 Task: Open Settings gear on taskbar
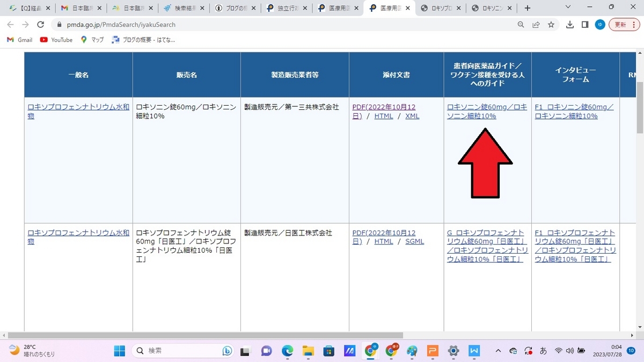(453, 351)
